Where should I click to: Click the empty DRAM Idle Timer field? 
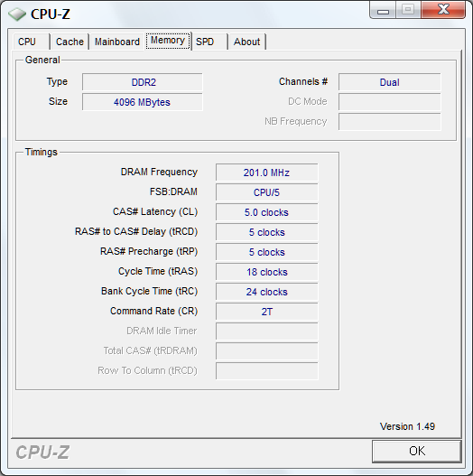pos(266,331)
